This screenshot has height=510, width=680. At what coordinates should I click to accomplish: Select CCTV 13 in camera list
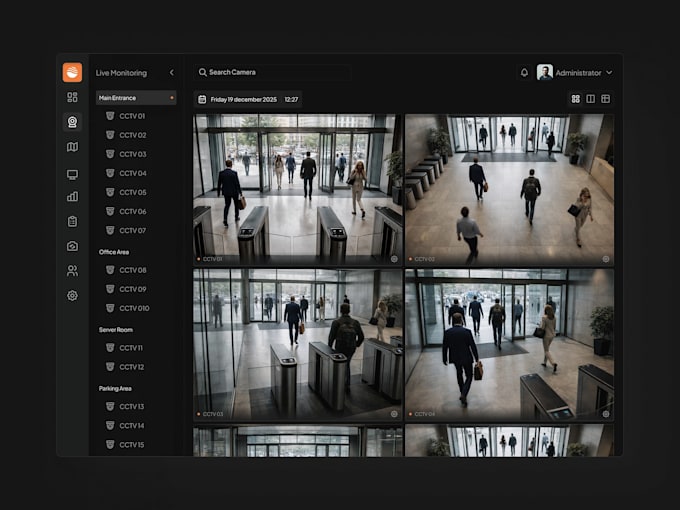[125, 406]
